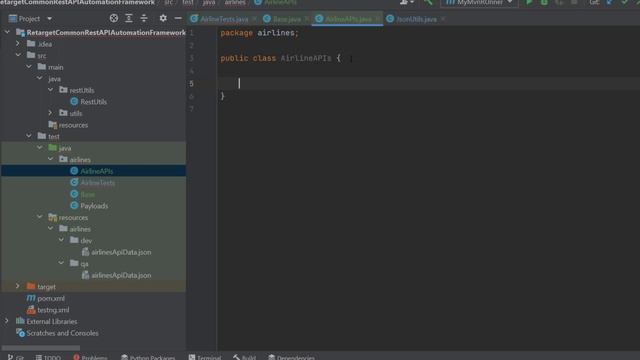Image resolution: width=640 pixels, height=360 pixels.
Task: Click the locate opened file crosshair icon
Action: click(114, 18)
